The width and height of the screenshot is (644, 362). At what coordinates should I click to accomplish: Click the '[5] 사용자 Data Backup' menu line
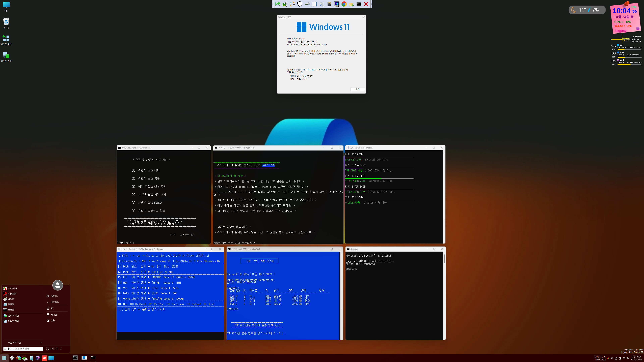click(147, 203)
